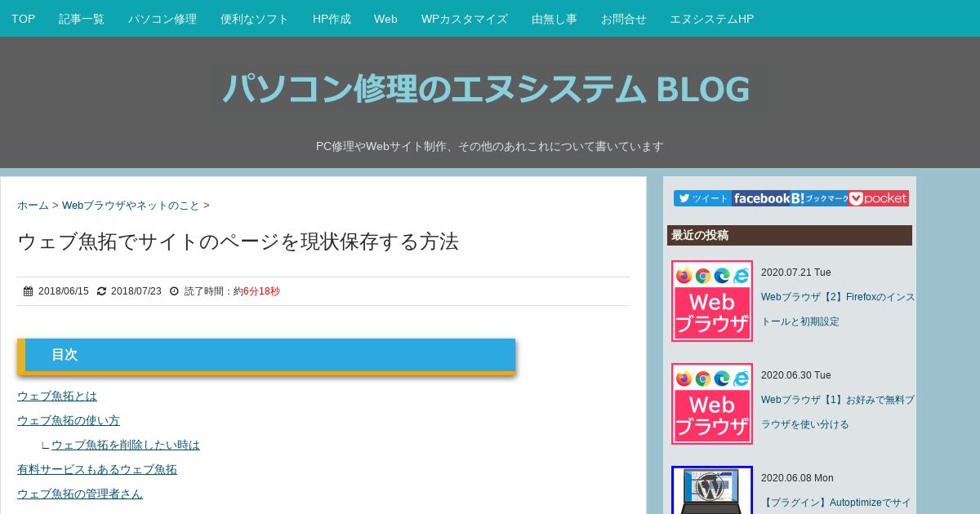Save the page with Pocket button

879,198
